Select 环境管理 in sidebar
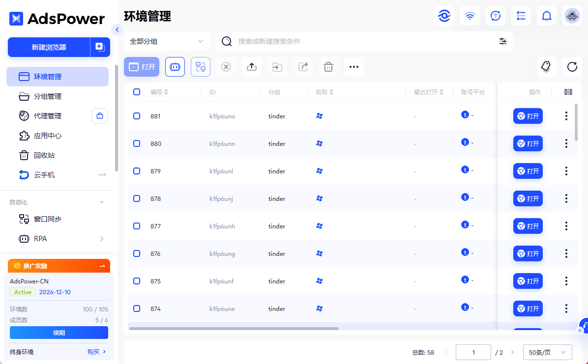588x364 pixels. pos(58,77)
